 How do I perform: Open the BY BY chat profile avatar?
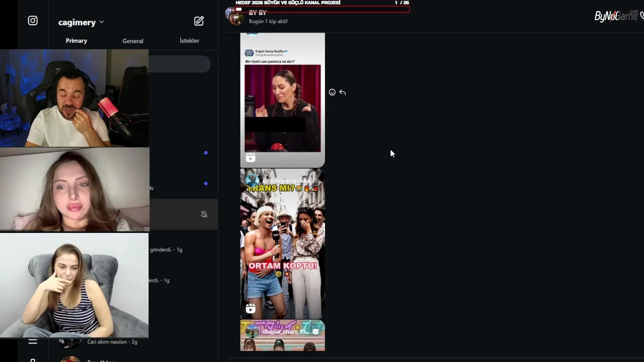pos(235,16)
